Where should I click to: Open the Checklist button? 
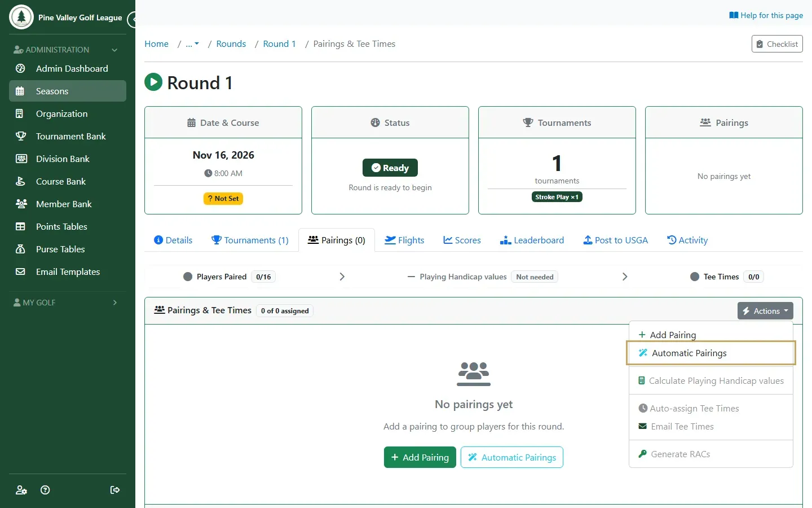click(x=777, y=44)
